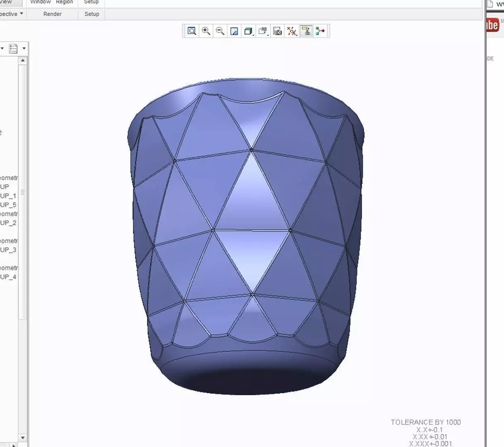
Task: Open the Display Style cube icon
Action: [x=248, y=31]
